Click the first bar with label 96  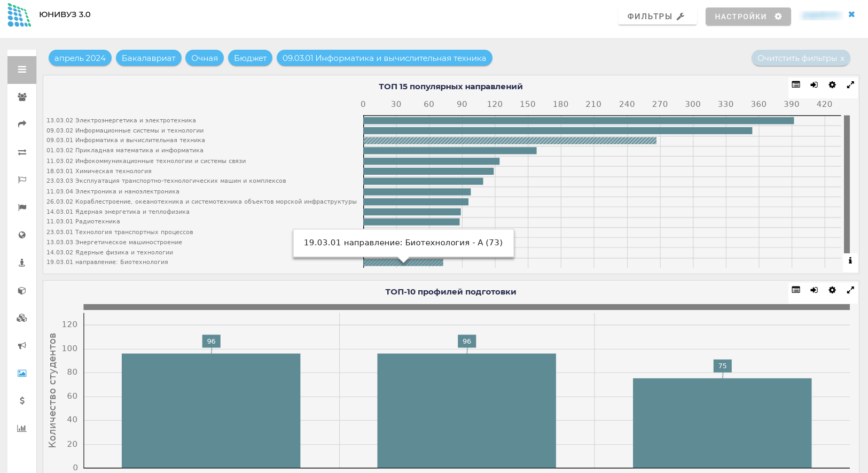[211, 410]
